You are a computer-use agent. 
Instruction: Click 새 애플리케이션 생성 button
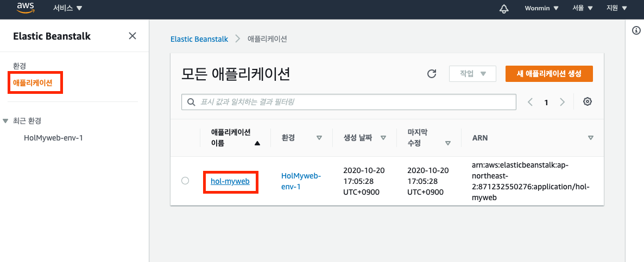pyautogui.click(x=549, y=74)
